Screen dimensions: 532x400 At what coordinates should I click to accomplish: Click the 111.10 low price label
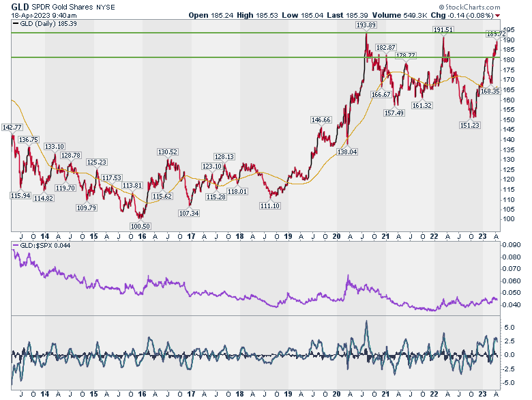270,205
